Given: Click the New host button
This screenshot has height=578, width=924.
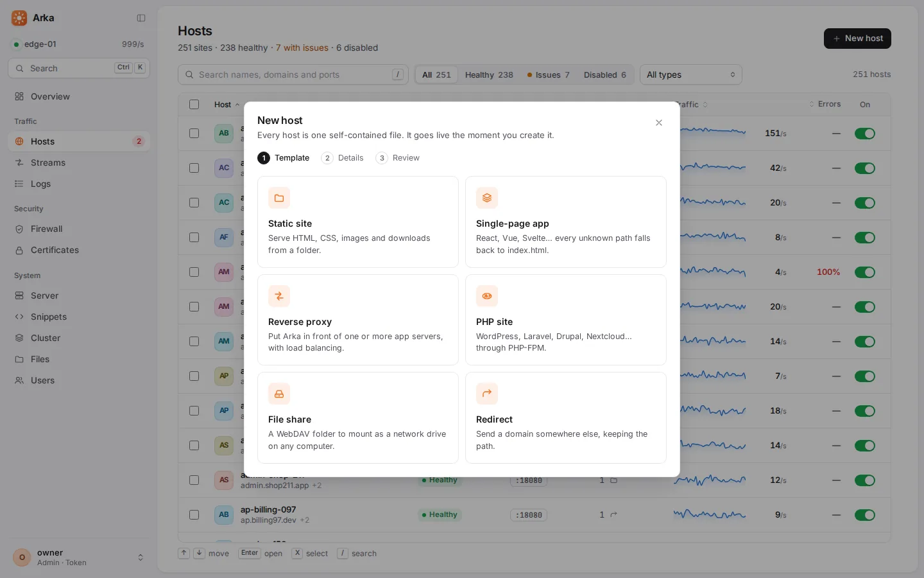Looking at the screenshot, I should pos(857,39).
